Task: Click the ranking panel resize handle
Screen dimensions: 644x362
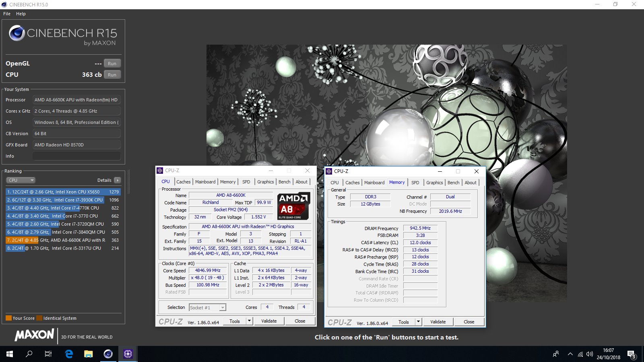Action: coord(128,182)
